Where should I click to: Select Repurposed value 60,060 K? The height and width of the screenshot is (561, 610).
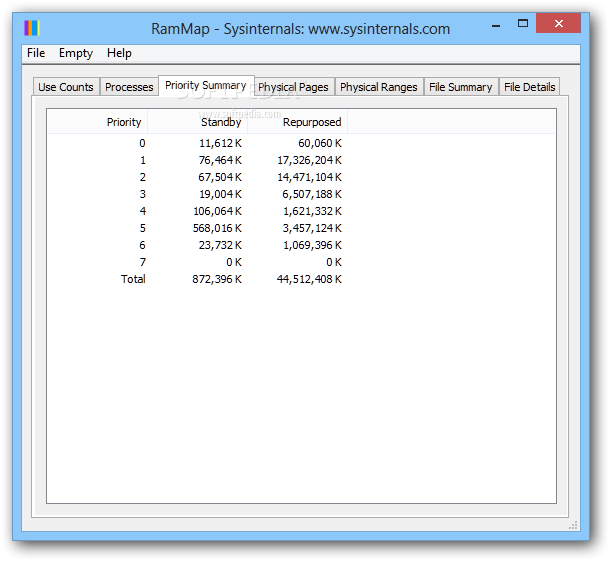click(x=320, y=143)
